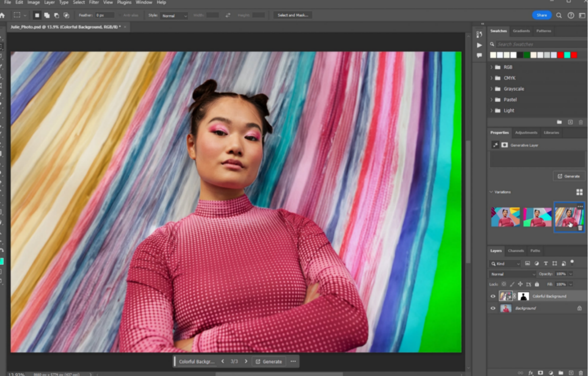Open the Comments panel icon
The image size is (588, 376).
pos(479,55)
